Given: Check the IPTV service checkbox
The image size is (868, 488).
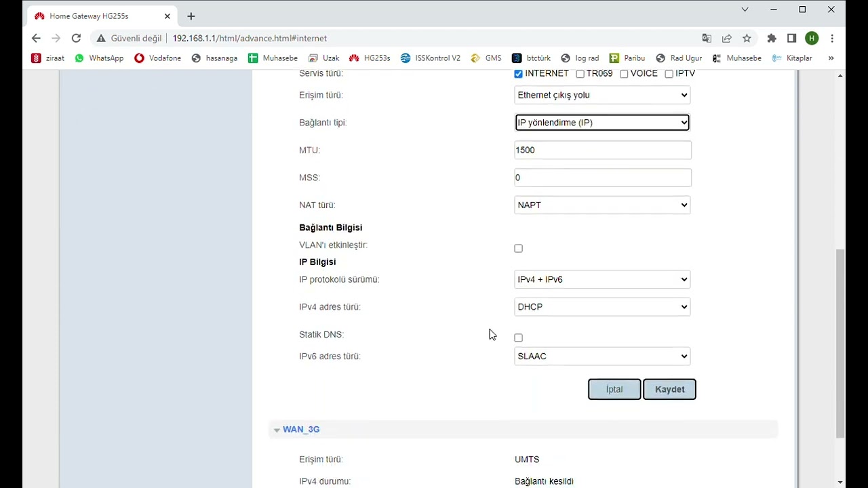Looking at the screenshot, I should [x=669, y=74].
